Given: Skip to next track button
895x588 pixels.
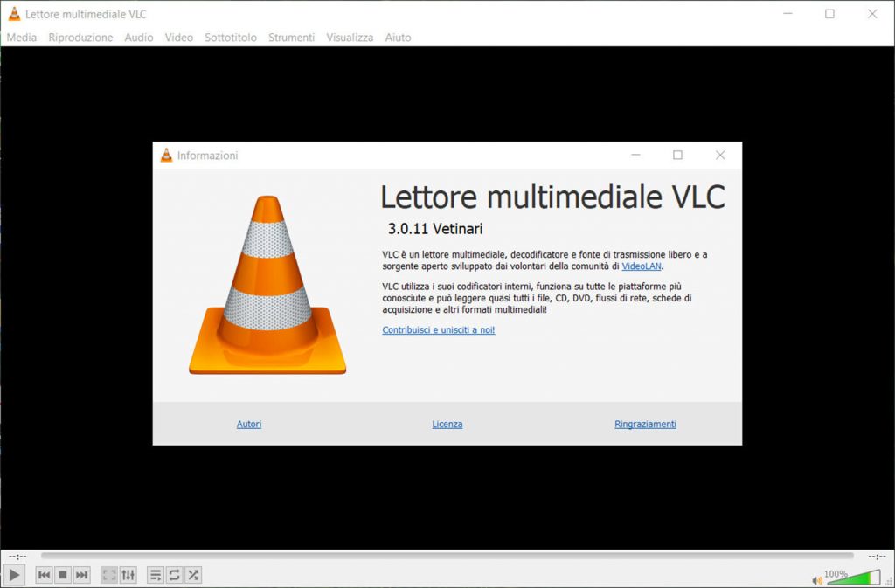Looking at the screenshot, I should [x=81, y=575].
